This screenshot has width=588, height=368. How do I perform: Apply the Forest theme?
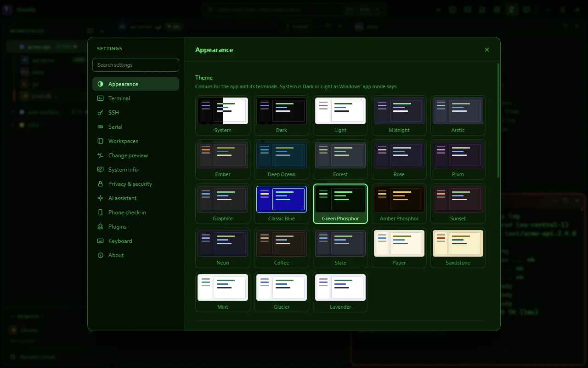(340, 160)
